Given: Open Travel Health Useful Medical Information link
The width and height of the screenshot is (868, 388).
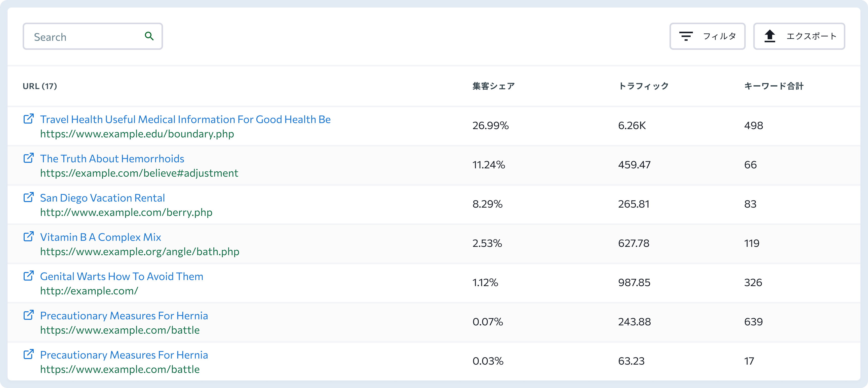Looking at the screenshot, I should [x=185, y=119].
